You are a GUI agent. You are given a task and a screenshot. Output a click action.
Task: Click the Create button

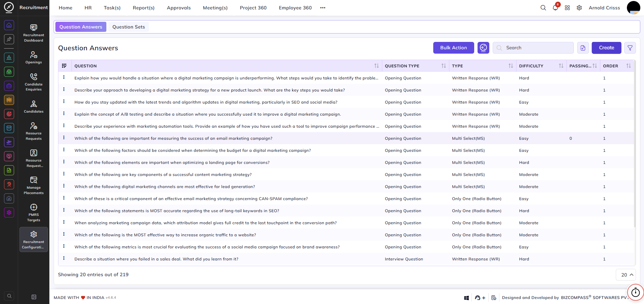pos(606,48)
